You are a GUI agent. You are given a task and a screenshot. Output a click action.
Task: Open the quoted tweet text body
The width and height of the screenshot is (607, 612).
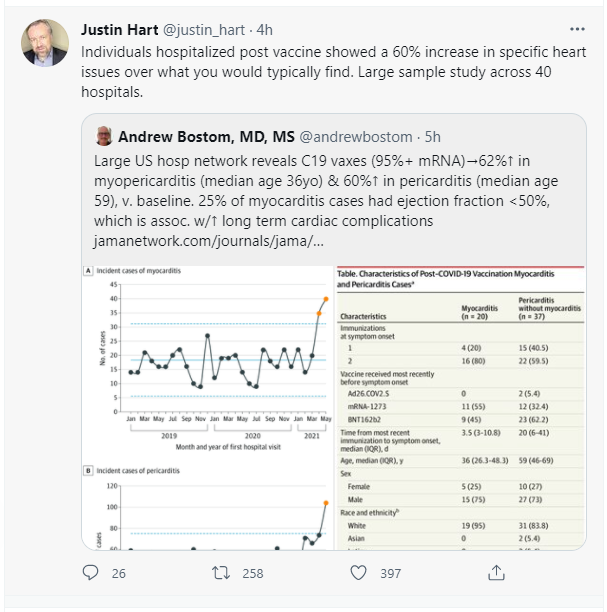pyautogui.click(x=326, y=191)
